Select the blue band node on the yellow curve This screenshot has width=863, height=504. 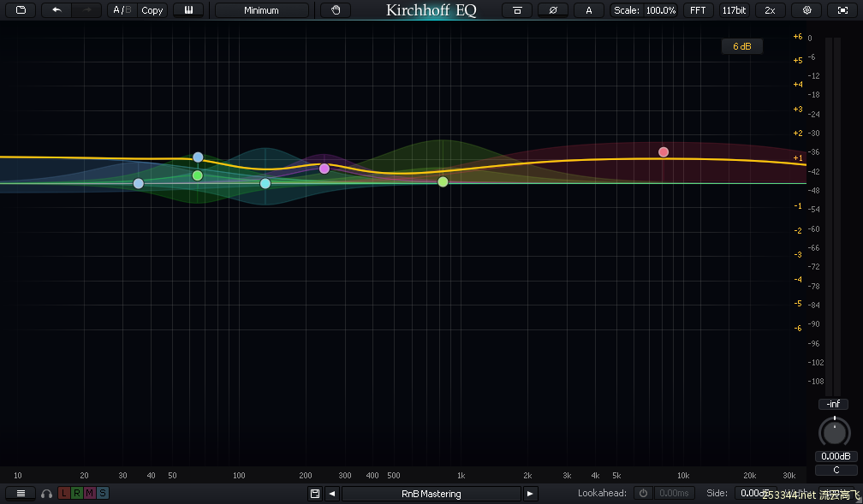point(198,157)
